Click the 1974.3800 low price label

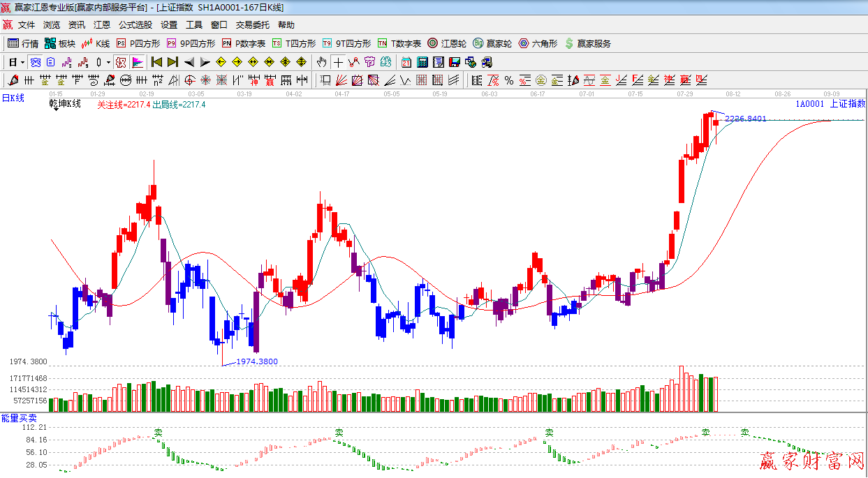[x=257, y=361]
